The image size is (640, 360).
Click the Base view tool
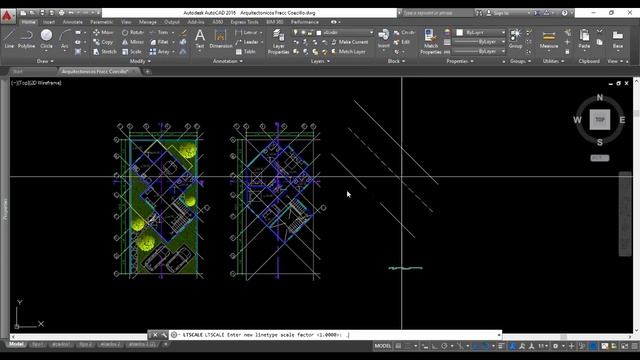coord(618,39)
